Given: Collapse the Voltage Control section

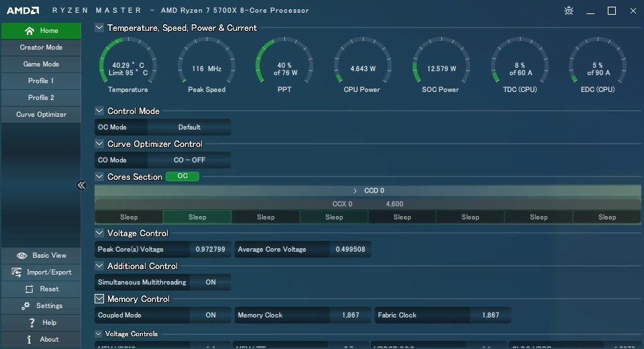Looking at the screenshot, I should click(x=99, y=233).
